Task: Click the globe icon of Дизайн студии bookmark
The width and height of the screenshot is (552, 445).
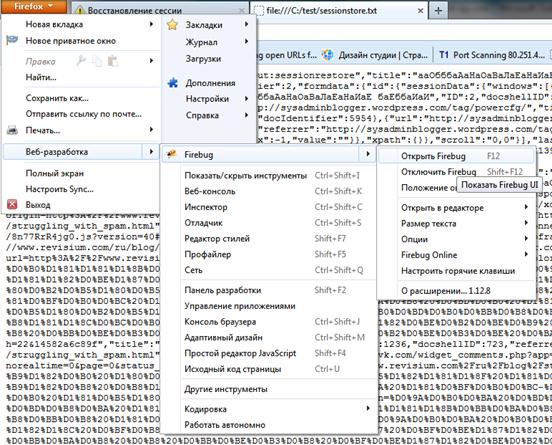Action: tap(328, 55)
